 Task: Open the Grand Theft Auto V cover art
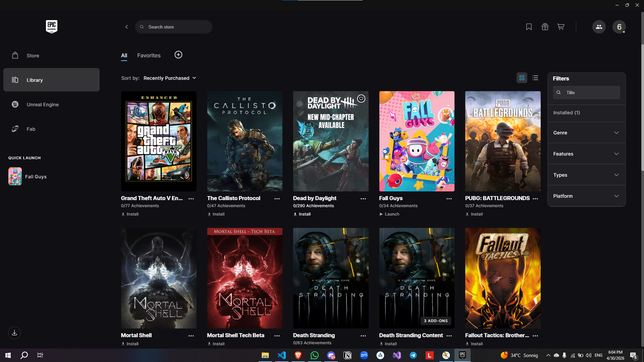click(159, 141)
